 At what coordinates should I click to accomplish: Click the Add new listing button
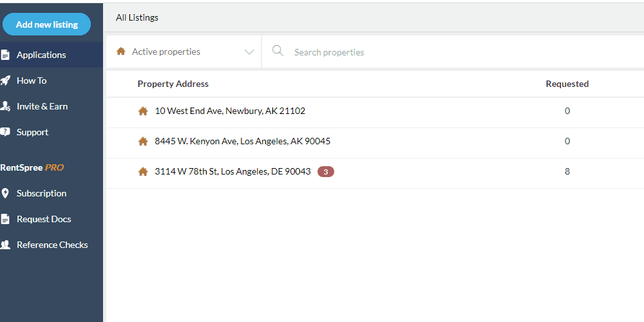coord(46,24)
